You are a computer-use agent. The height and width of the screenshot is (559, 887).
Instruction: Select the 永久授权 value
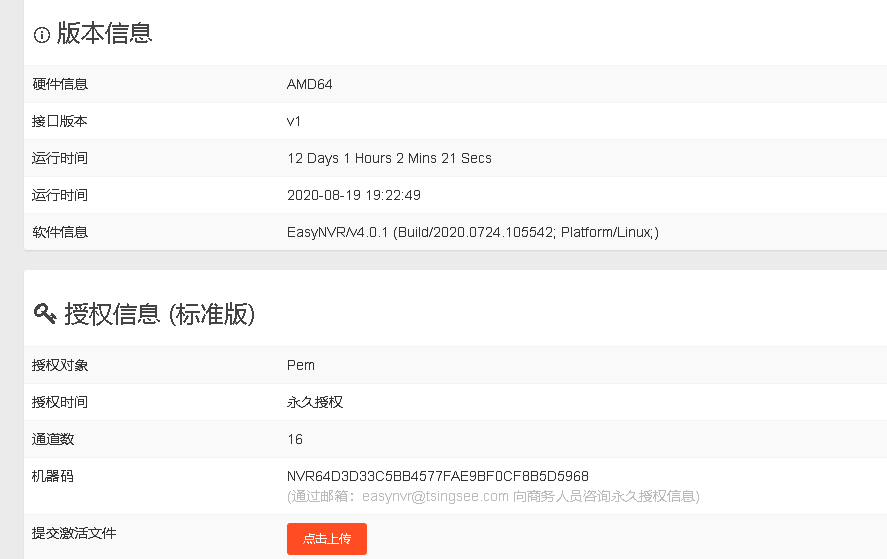pos(315,402)
